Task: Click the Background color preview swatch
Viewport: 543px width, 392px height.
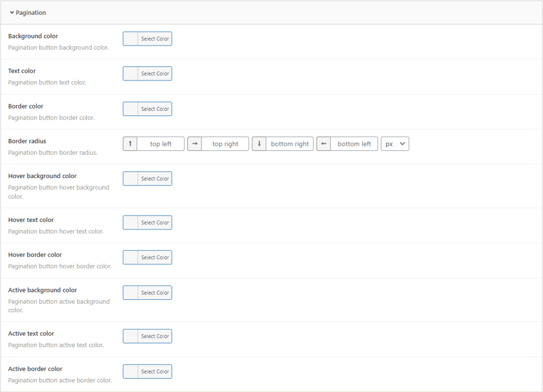Action: pyautogui.click(x=129, y=38)
